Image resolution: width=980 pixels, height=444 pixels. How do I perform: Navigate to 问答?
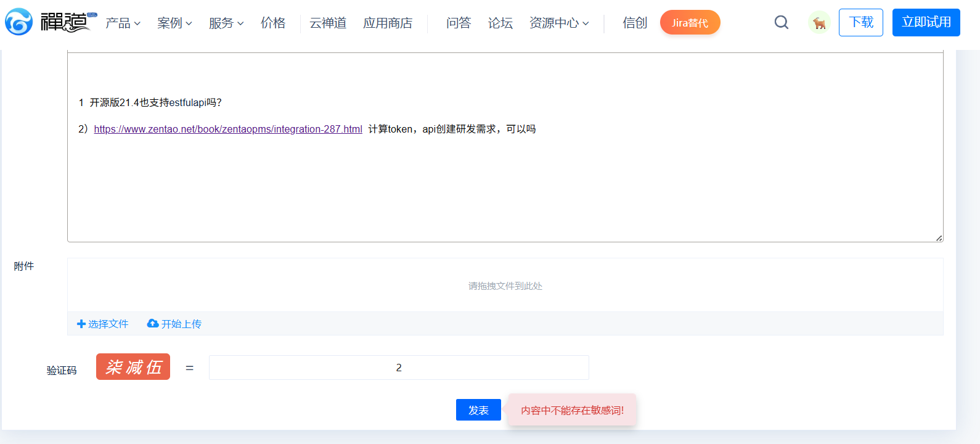[x=459, y=23]
